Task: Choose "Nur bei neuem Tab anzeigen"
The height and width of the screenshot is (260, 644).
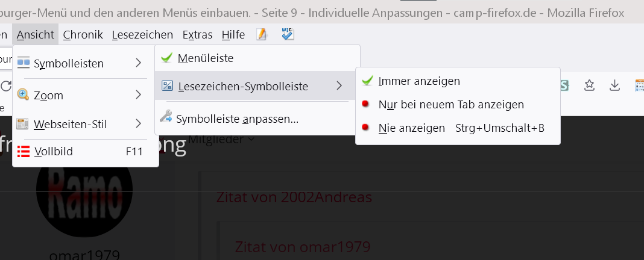Action: point(451,104)
